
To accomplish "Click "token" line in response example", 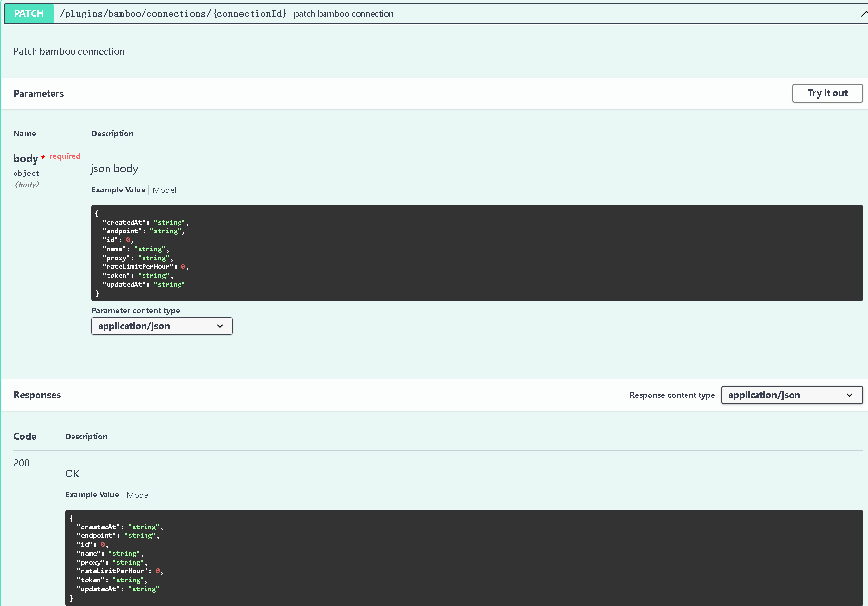I will [112, 580].
